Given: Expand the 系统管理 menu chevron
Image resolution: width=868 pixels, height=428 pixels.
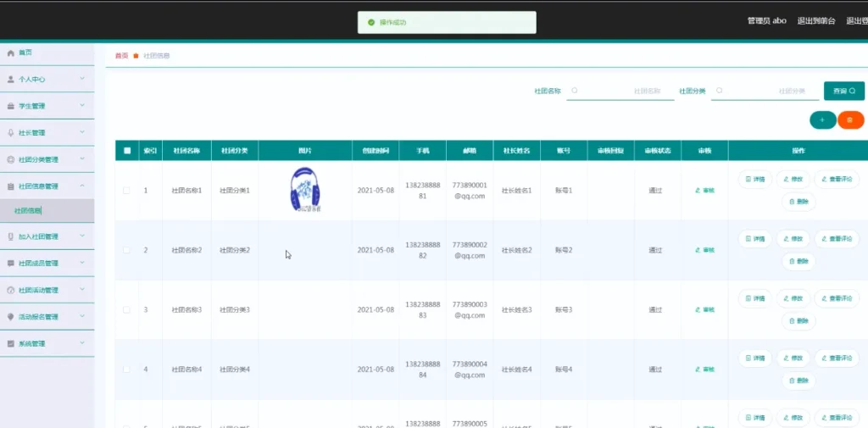Looking at the screenshot, I should point(82,343).
